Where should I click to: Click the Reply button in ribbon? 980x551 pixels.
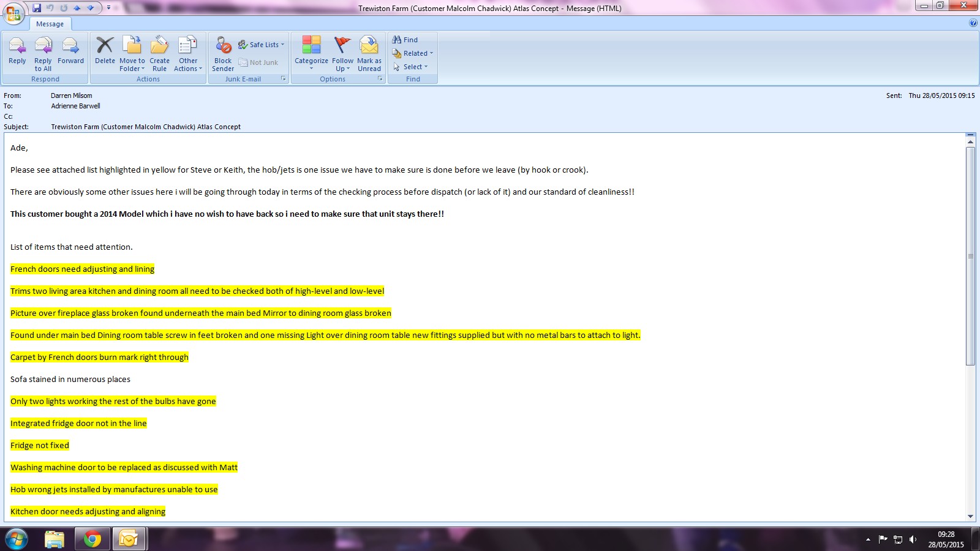coord(17,51)
